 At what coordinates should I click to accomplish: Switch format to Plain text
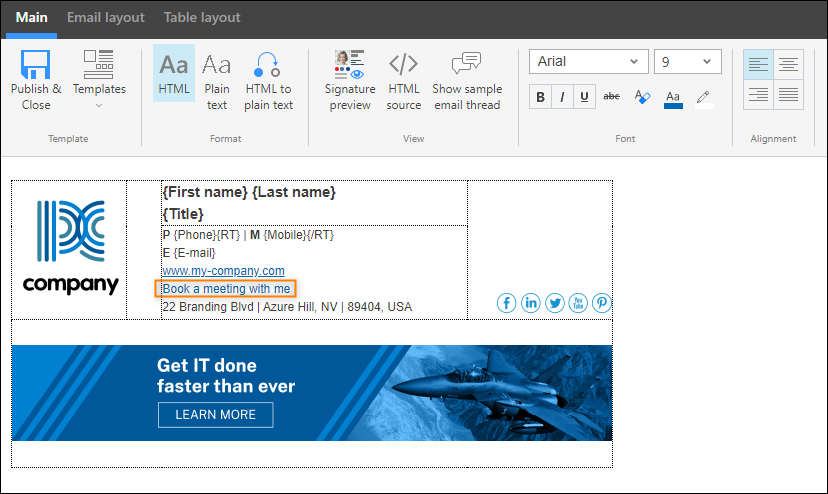(217, 80)
